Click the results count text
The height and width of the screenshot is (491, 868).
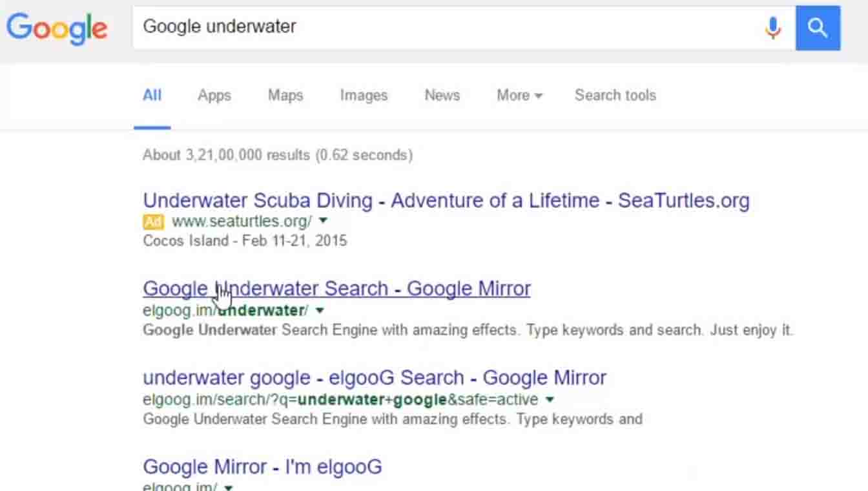[x=277, y=155]
